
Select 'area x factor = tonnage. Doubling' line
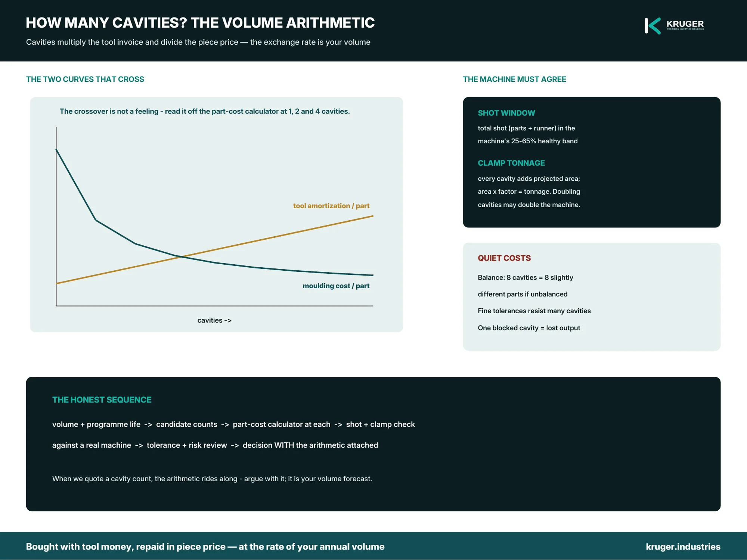tap(529, 192)
